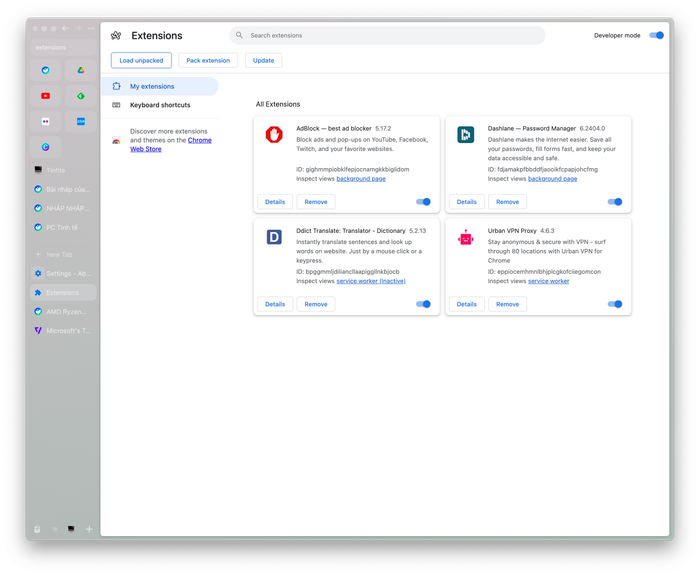
Task: Open the sidebar three-dots menu
Action: 91,28
